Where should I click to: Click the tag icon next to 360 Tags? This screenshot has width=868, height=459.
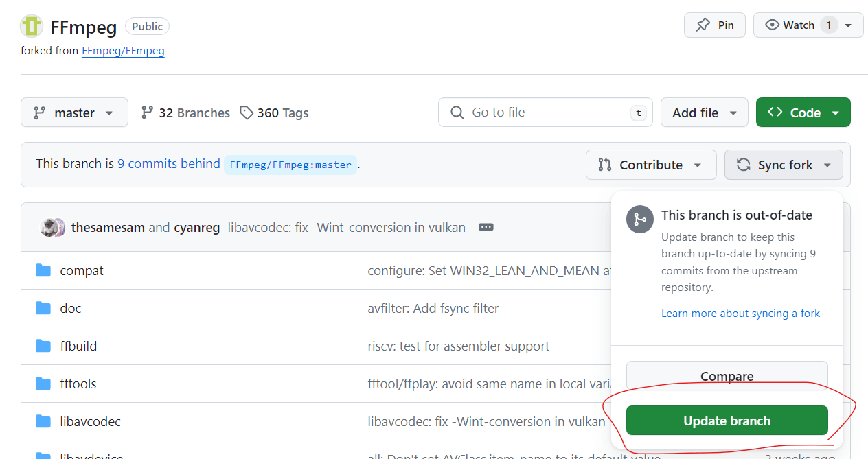tap(246, 113)
